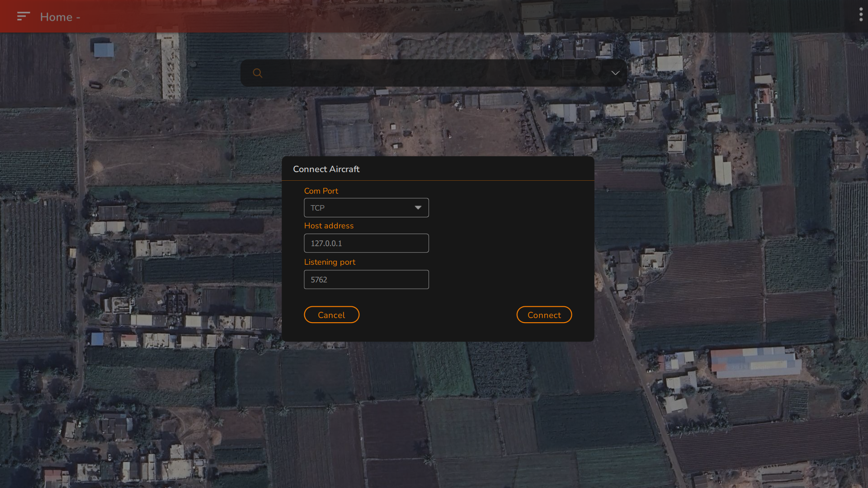
Task: Open the three-dot overflow menu
Action: pyautogui.click(x=861, y=15)
